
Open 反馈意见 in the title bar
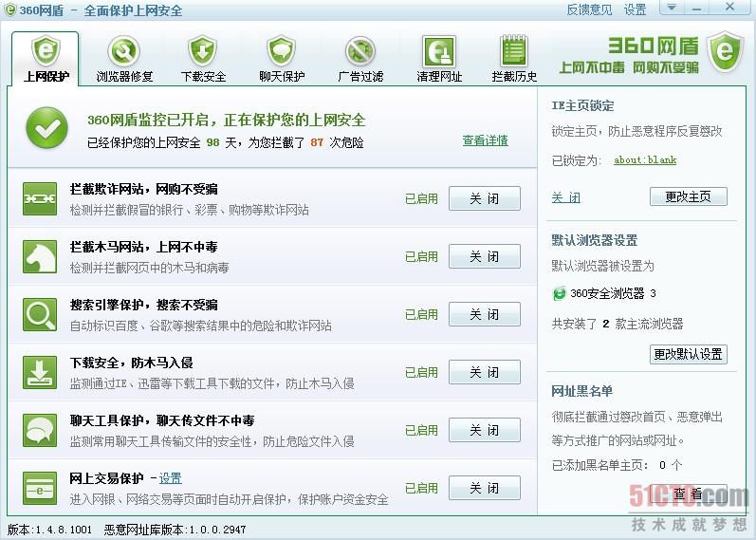(589, 9)
